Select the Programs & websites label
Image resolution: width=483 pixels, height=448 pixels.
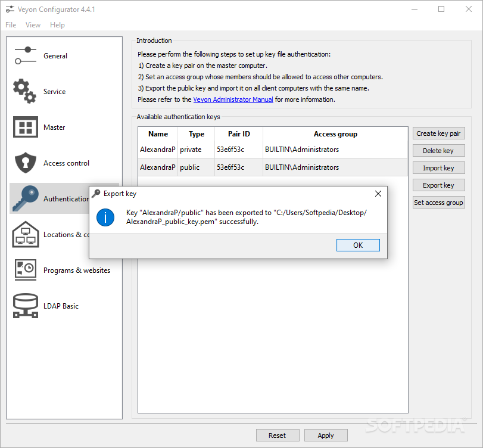[77, 270]
